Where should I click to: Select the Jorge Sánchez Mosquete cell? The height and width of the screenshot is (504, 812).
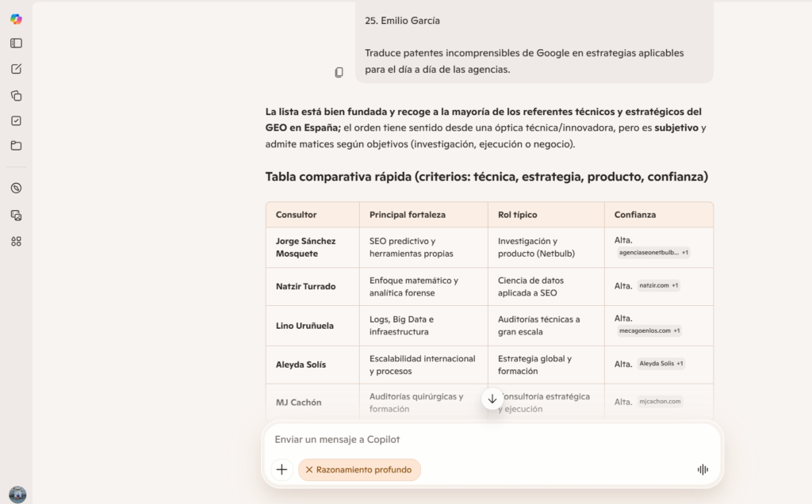312,247
